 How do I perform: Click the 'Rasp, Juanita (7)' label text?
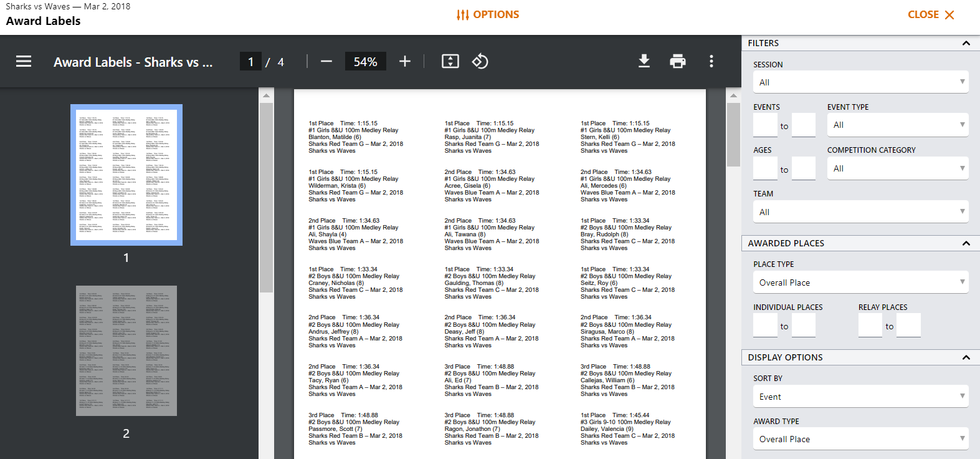(467, 137)
